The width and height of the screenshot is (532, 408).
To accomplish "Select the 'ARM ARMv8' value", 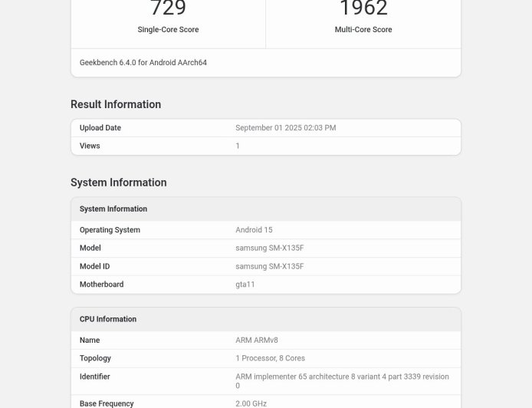I will pyautogui.click(x=257, y=340).
